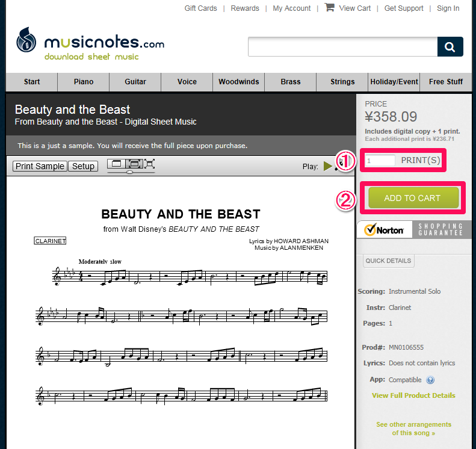Open See other arrangements of this song

(413, 429)
